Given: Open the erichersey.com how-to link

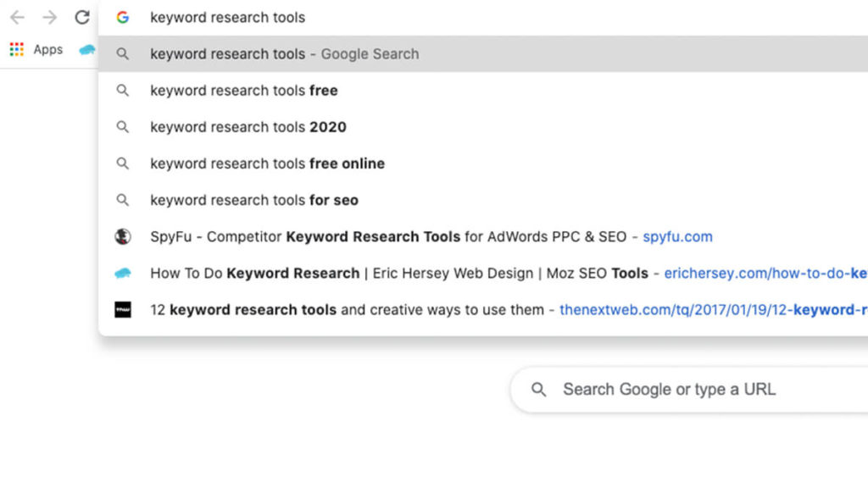Looking at the screenshot, I should 765,273.
